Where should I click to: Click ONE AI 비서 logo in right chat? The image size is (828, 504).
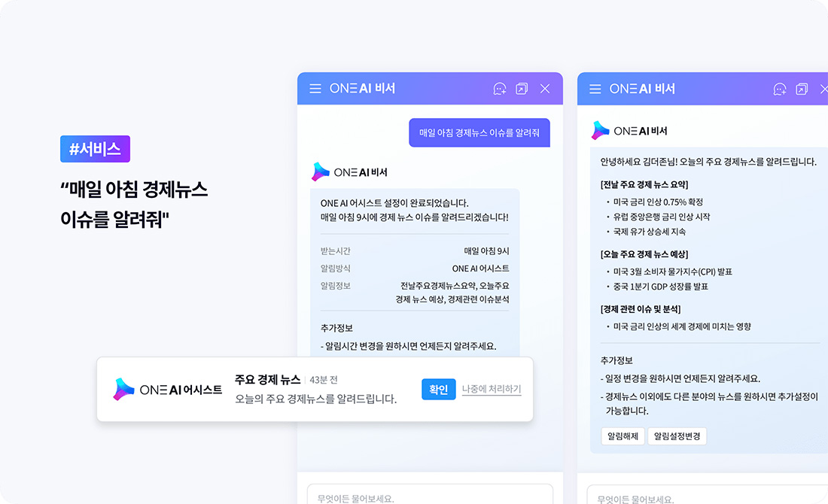(629, 130)
